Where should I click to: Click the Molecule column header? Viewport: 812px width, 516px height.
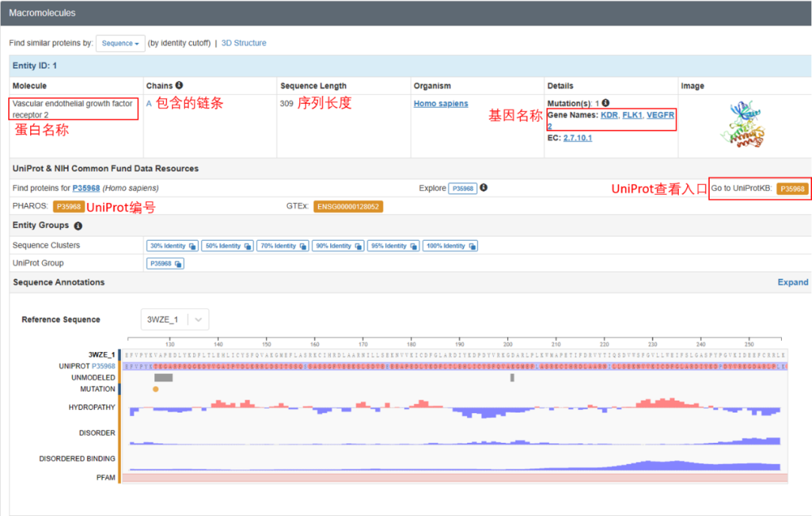29,86
